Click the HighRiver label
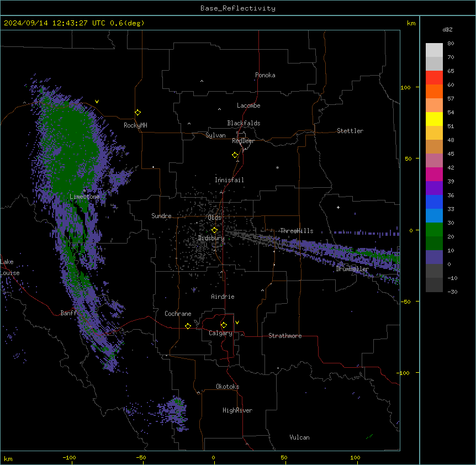Viewport: 476px width, 465px height. pos(237,410)
